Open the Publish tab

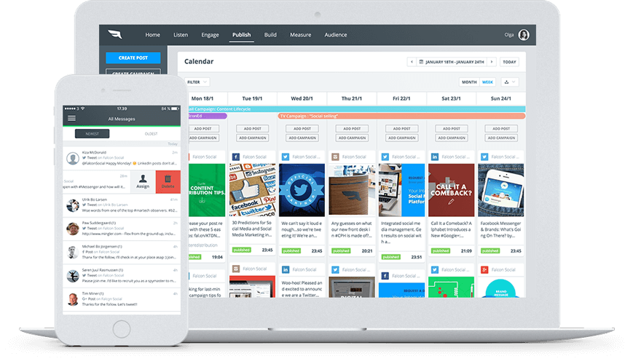(x=242, y=35)
